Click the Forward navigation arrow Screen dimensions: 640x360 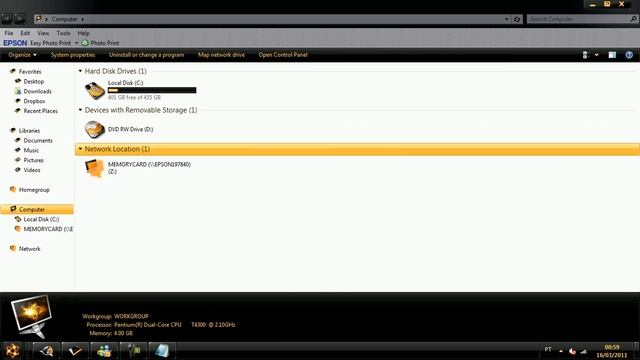coord(19,19)
